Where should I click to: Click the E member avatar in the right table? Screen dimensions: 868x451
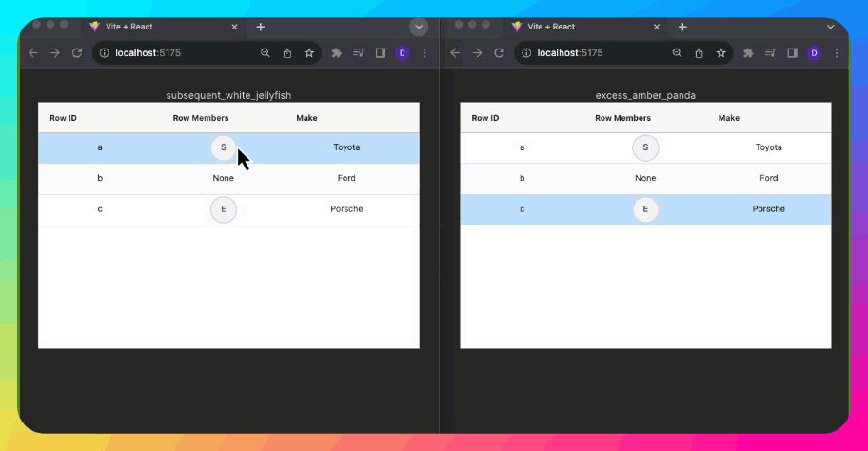tap(645, 209)
